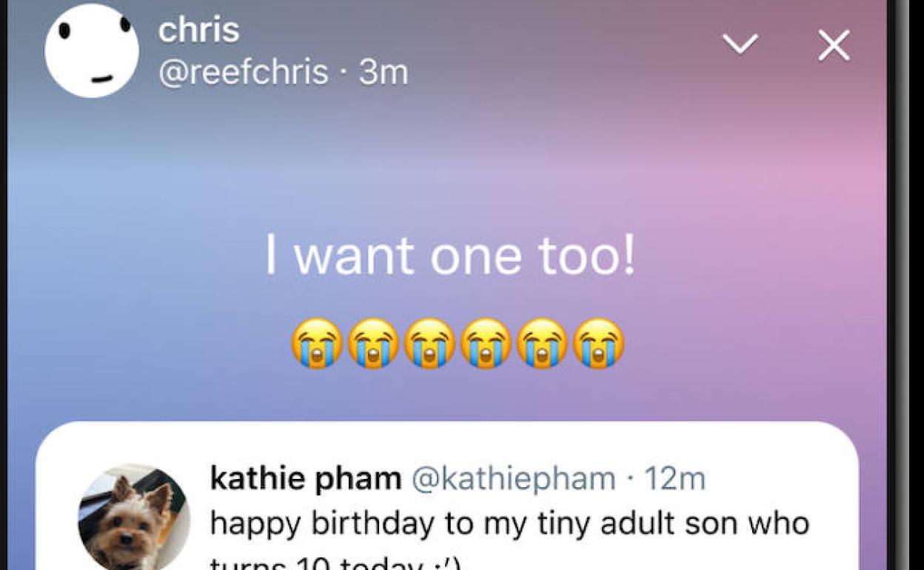Tap the fifth crying emoji

coord(542,343)
